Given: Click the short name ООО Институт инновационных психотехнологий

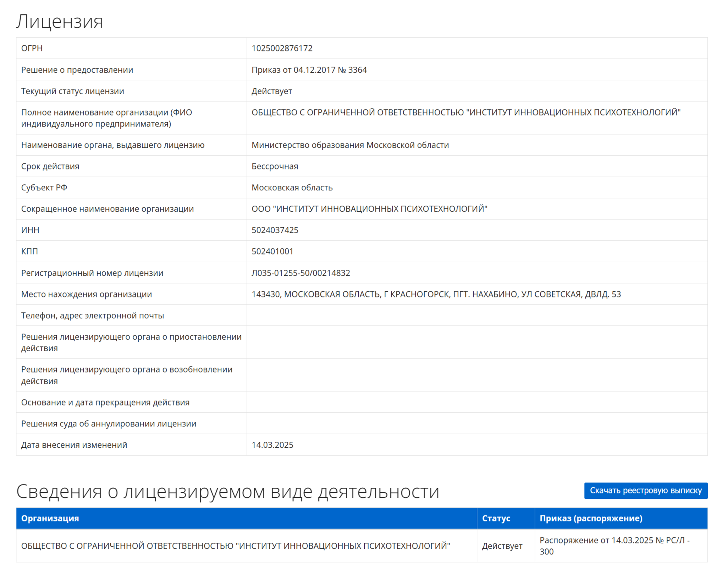Looking at the screenshot, I should (x=369, y=209).
